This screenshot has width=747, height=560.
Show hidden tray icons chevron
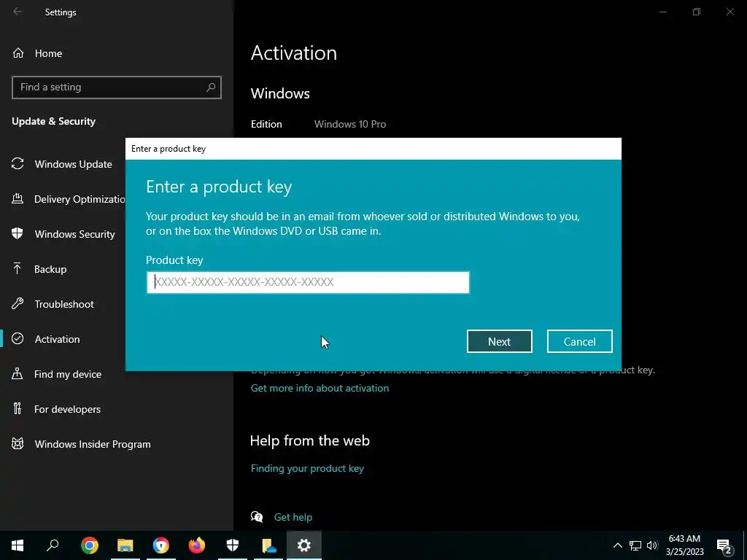[617, 545]
